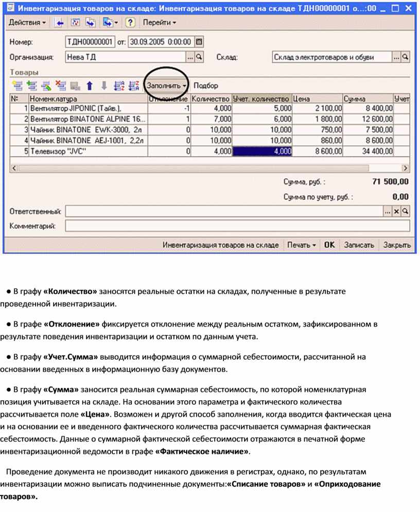Click the Количество cell 7,000
Screen dimensions: 420x512
click(212, 119)
